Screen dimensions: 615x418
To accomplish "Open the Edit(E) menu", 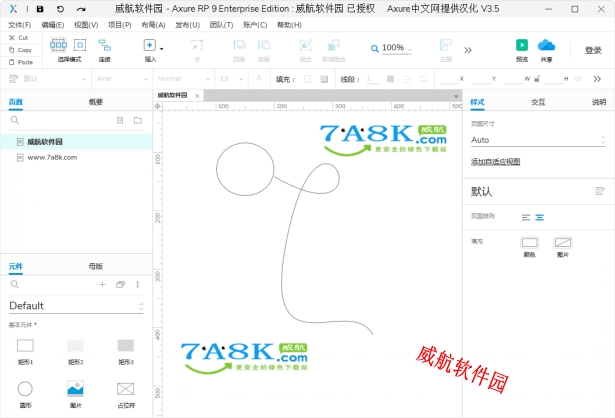I will 53,25.
